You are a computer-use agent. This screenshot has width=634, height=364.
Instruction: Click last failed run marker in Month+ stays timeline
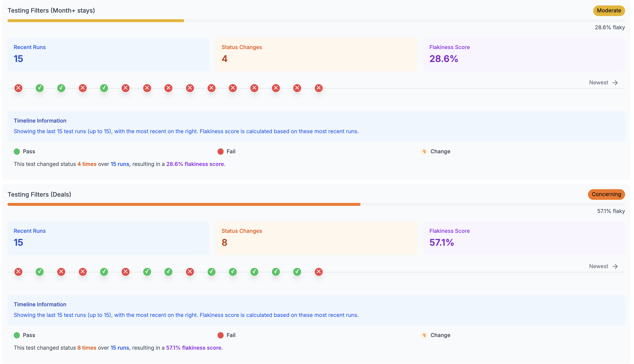(x=318, y=88)
